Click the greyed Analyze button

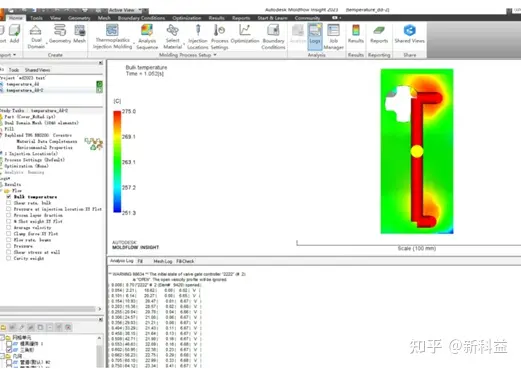click(298, 33)
